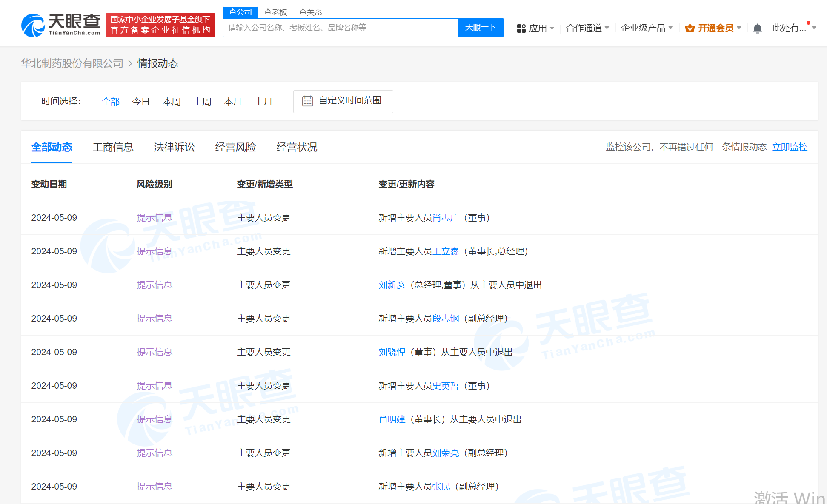Click breadcrumb link 华北制药股份有限公司
Viewport: 827px width, 504px height.
72,63
